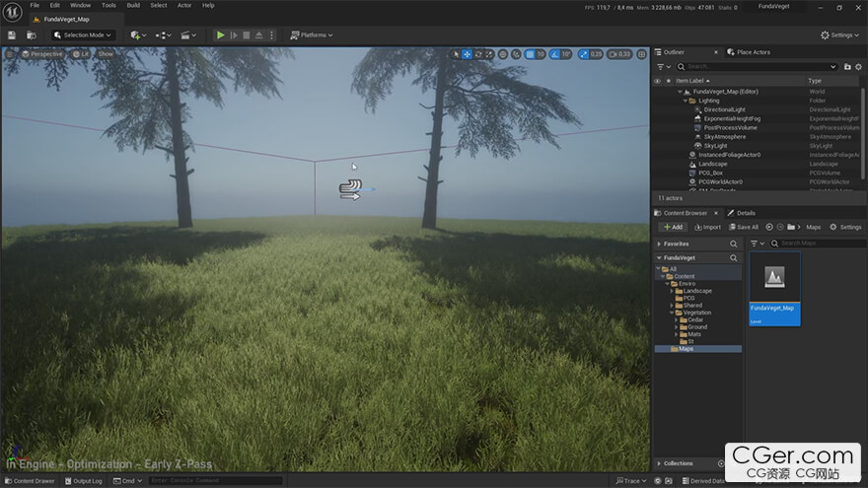The width and height of the screenshot is (868, 488).
Task: Open play options three-dots menu
Action: pyautogui.click(x=271, y=35)
